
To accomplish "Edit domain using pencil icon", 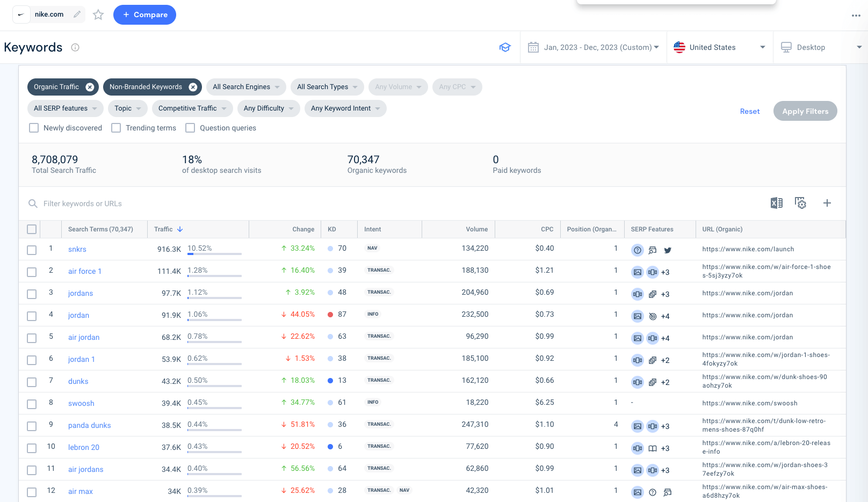I will tap(77, 14).
